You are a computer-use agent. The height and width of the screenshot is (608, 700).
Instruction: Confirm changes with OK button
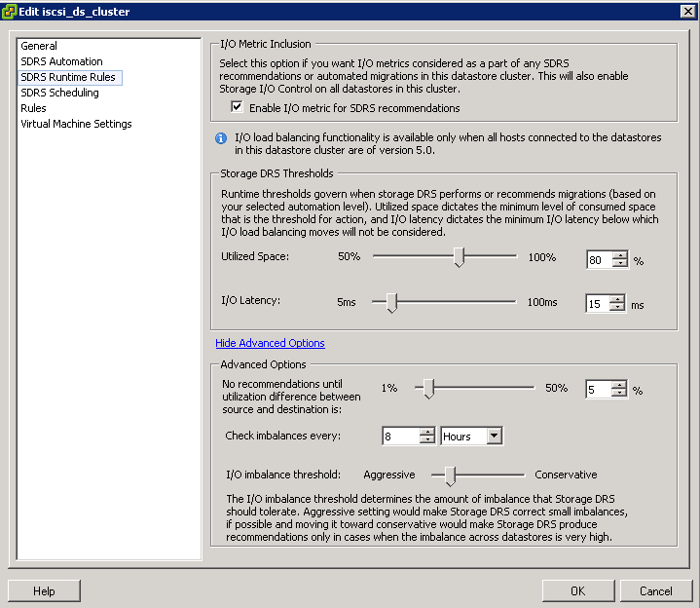point(578,591)
